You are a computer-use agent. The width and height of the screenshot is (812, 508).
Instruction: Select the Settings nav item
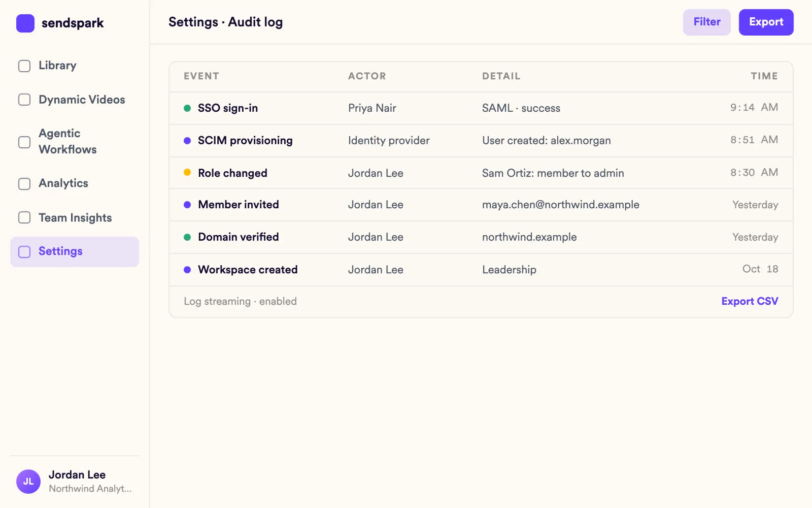[x=75, y=251]
